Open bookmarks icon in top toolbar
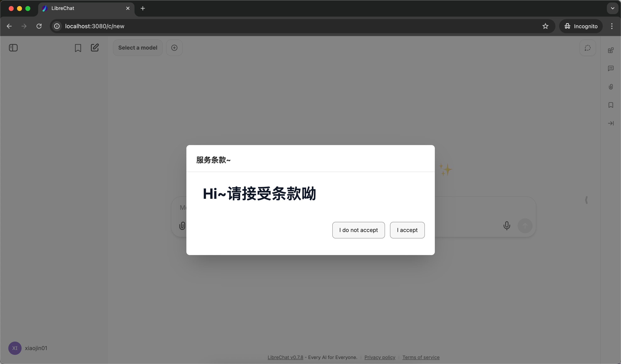This screenshot has height=364, width=621. pyautogui.click(x=78, y=48)
